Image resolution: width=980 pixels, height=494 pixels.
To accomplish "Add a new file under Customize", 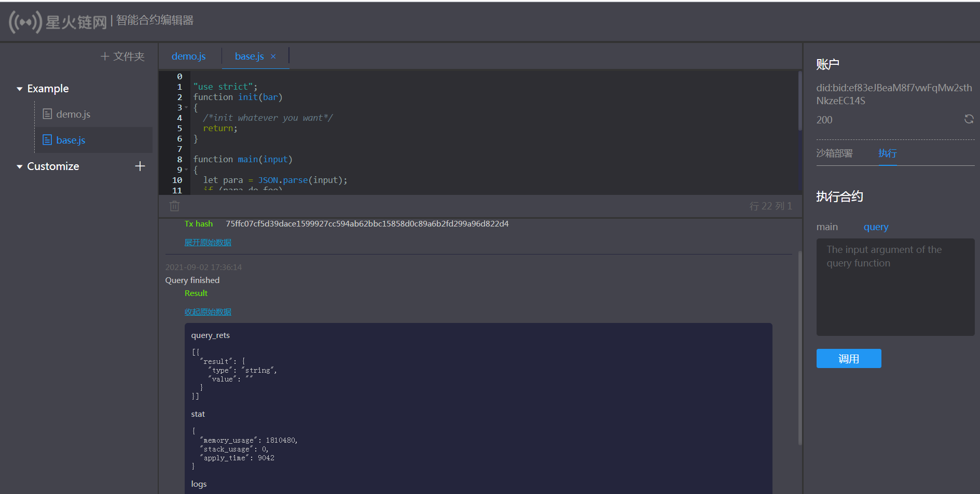I will click(x=140, y=166).
